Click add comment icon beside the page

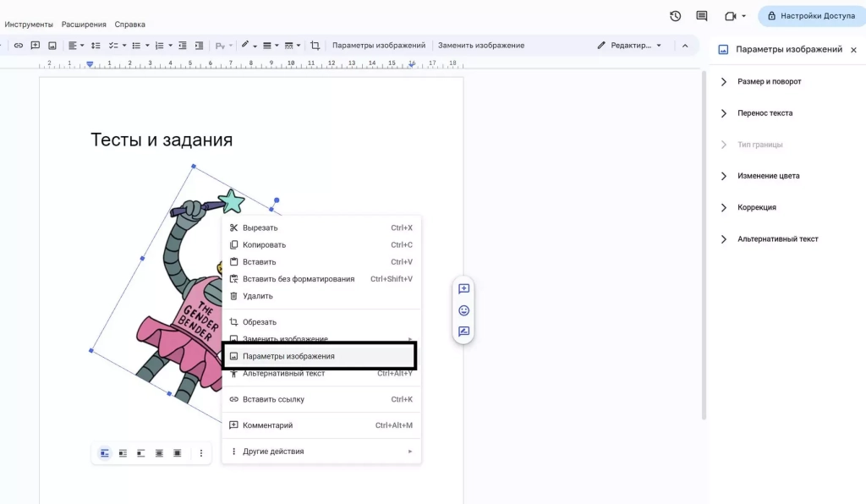point(463,288)
